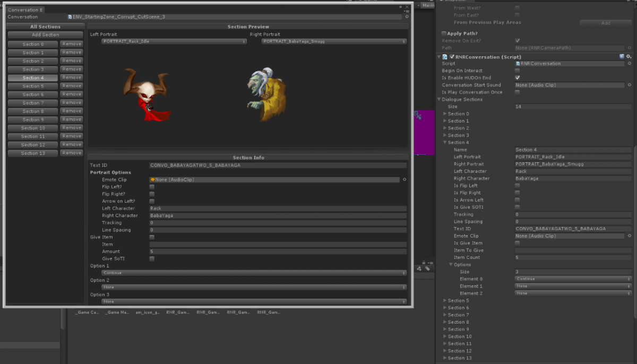Click the Left Character field showing Rack
The image size is (637, 364).
[278, 209]
